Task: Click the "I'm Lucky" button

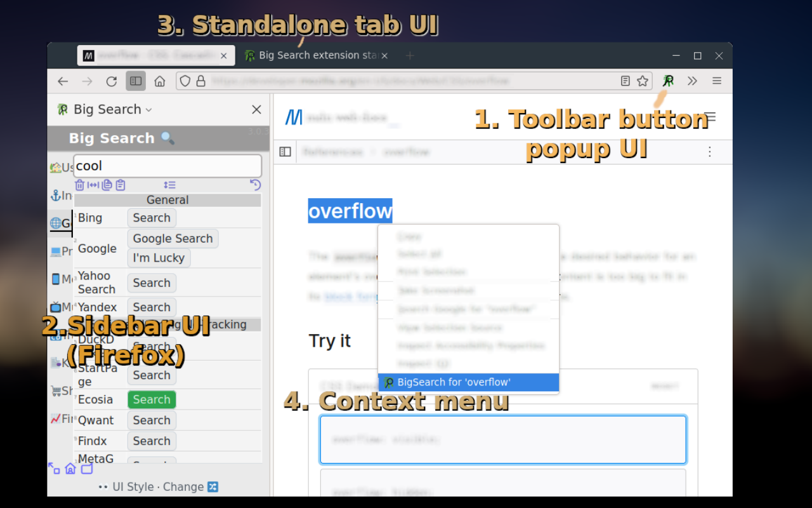Action: coord(159,258)
